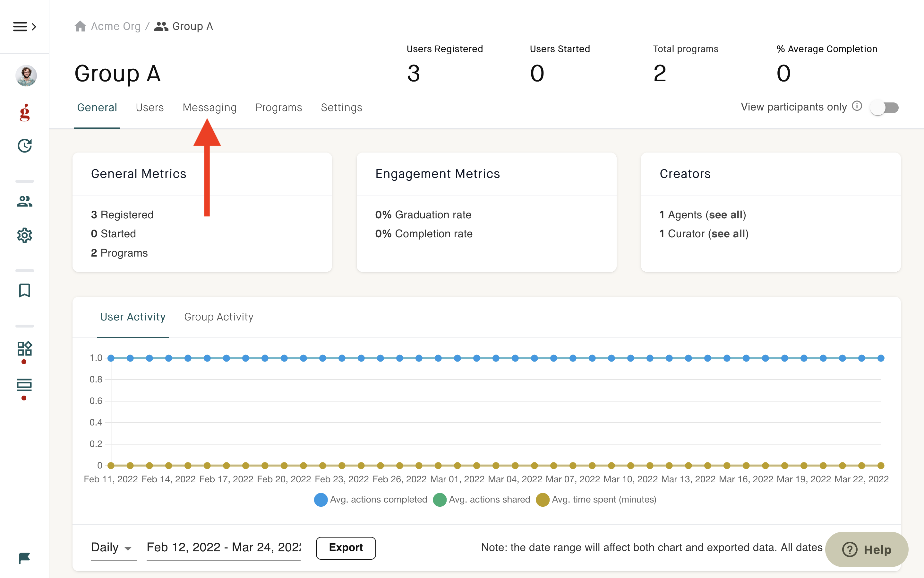Viewport: 924px width, 578px height.
Task: Click the blue chart point above Feb 11, 2022
Action: click(x=111, y=358)
